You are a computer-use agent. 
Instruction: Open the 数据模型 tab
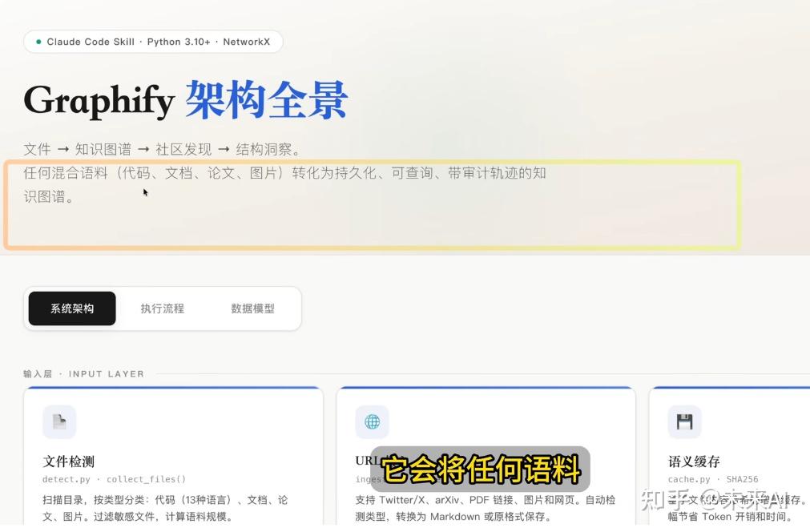point(252,308)
